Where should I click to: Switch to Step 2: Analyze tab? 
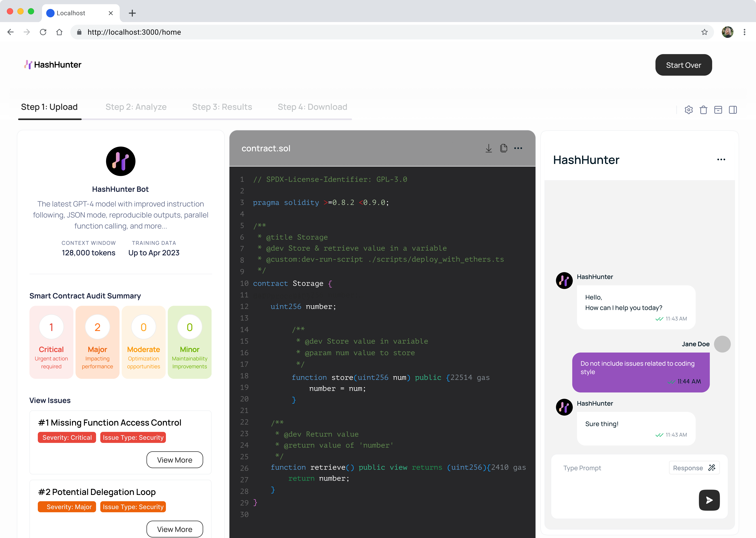(136, 107)
